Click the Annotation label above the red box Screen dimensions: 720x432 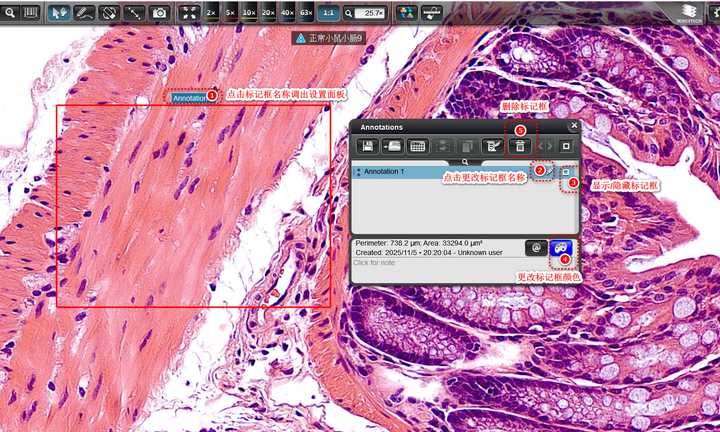[x=189, y=98]
